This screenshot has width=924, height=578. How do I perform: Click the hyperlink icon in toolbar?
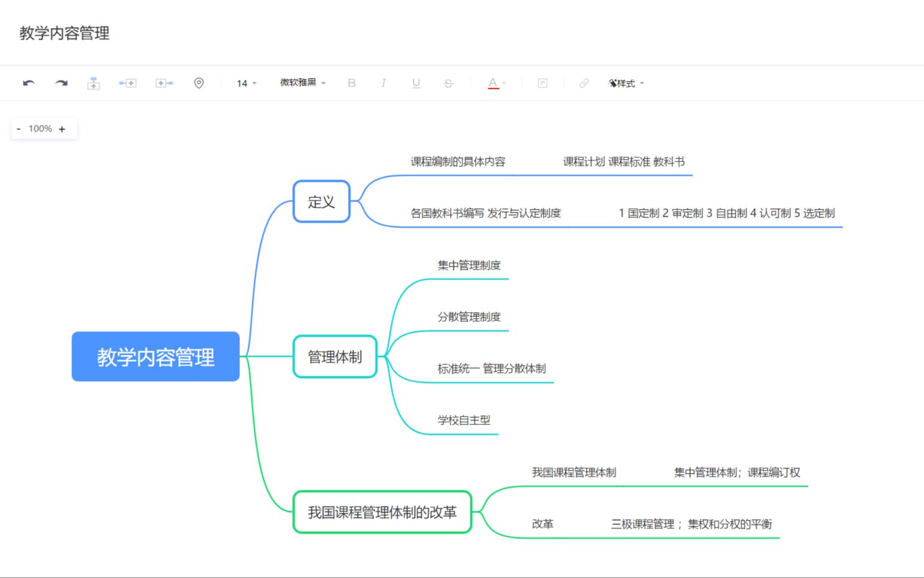[584, 83]
